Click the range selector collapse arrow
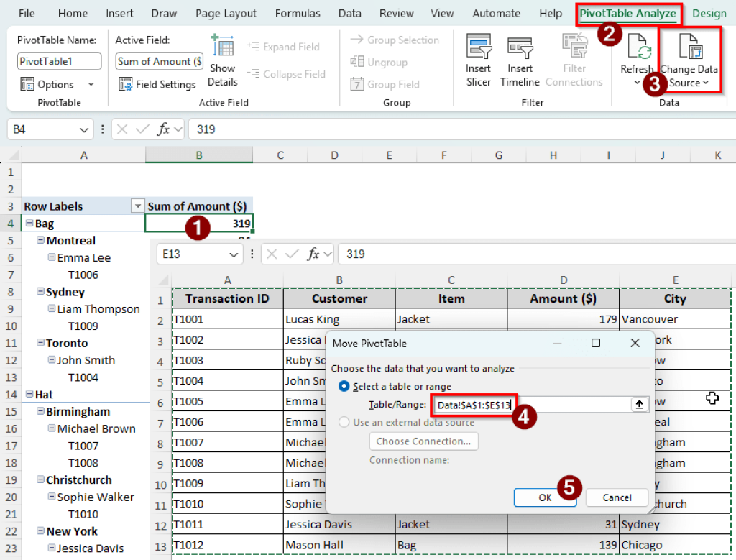This screenshot has width=736, height=560. (638, 404)
